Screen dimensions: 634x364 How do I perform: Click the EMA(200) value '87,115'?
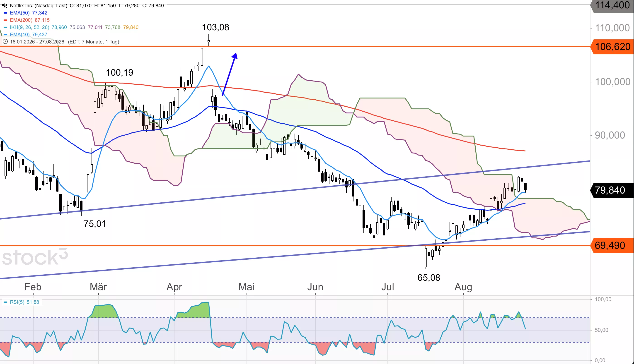click(42, 20)
